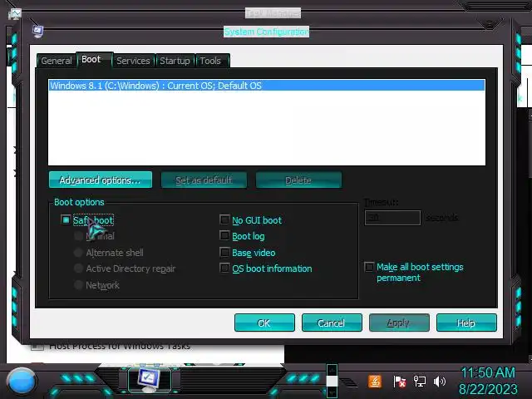Open Help for System Configuration
532x399 pixels.
point(466,323)
